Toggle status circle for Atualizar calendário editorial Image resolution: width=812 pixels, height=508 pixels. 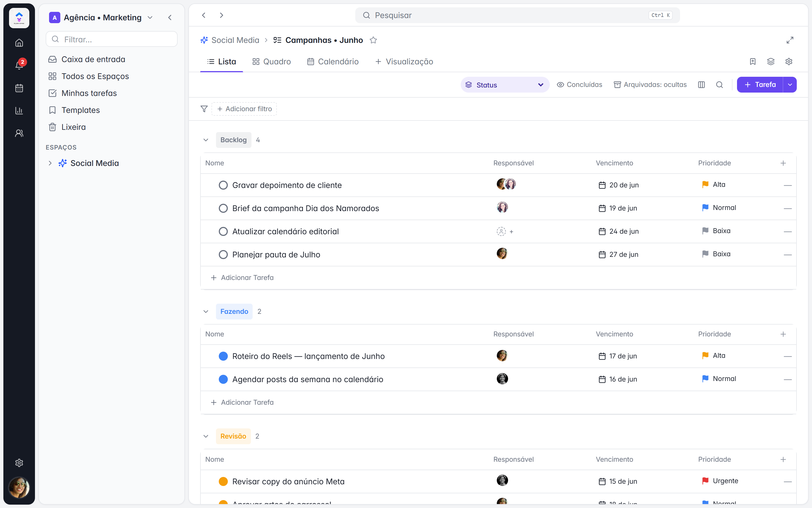click(223, 231)
